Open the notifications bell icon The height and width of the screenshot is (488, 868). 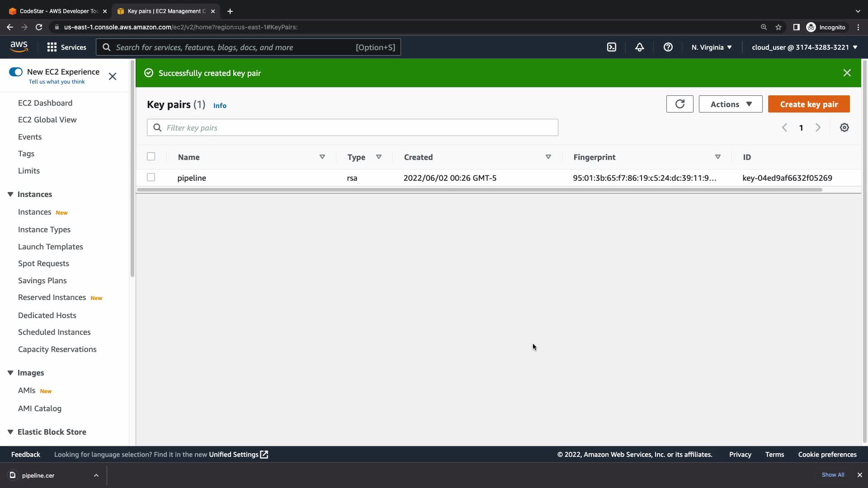[x=639, y=47]
